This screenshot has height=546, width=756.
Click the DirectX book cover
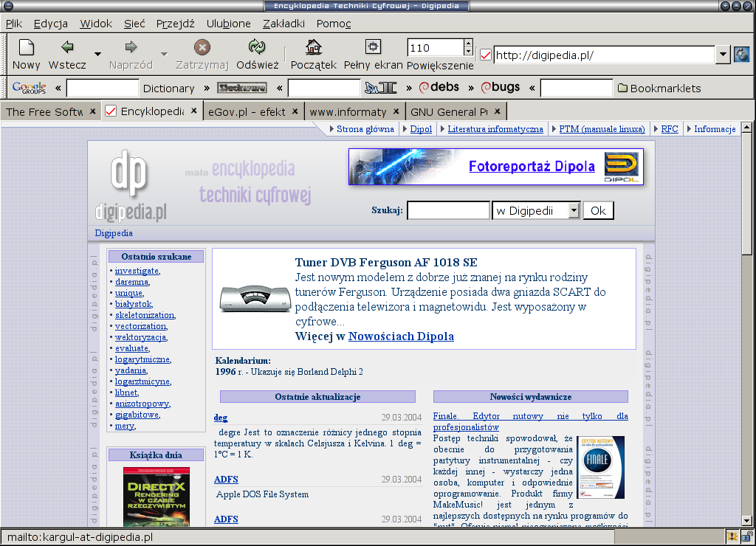click(x=157, y=497)
